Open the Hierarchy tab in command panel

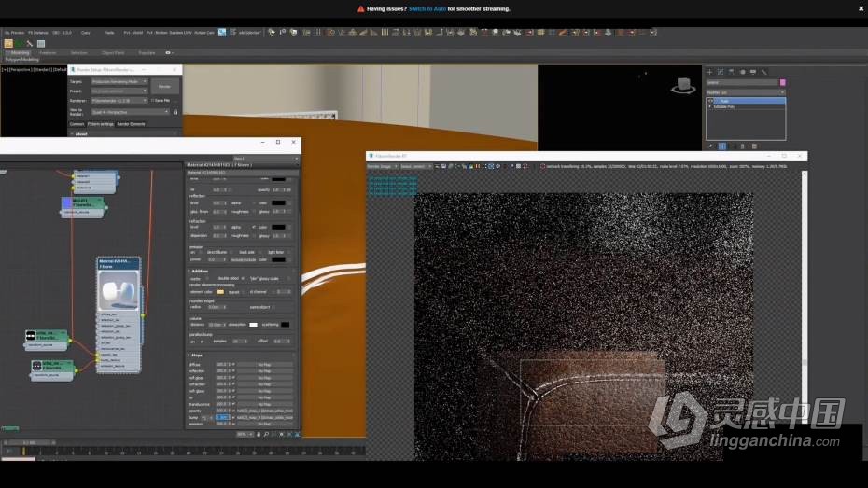coord(732,72)
